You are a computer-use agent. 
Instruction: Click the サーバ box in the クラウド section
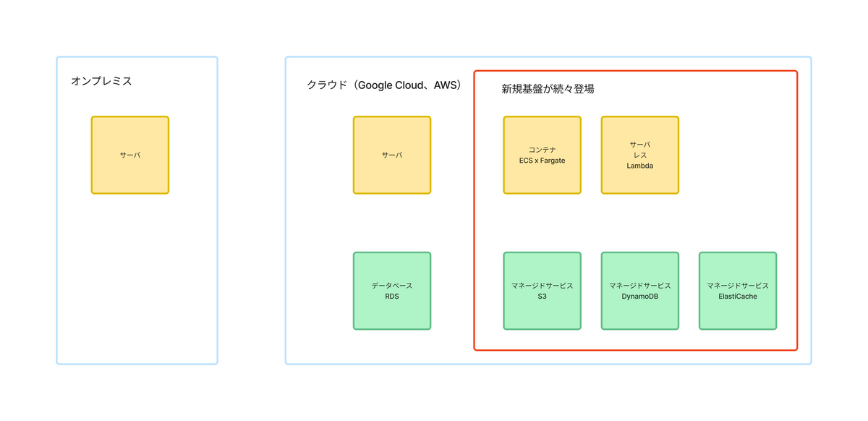392,155
